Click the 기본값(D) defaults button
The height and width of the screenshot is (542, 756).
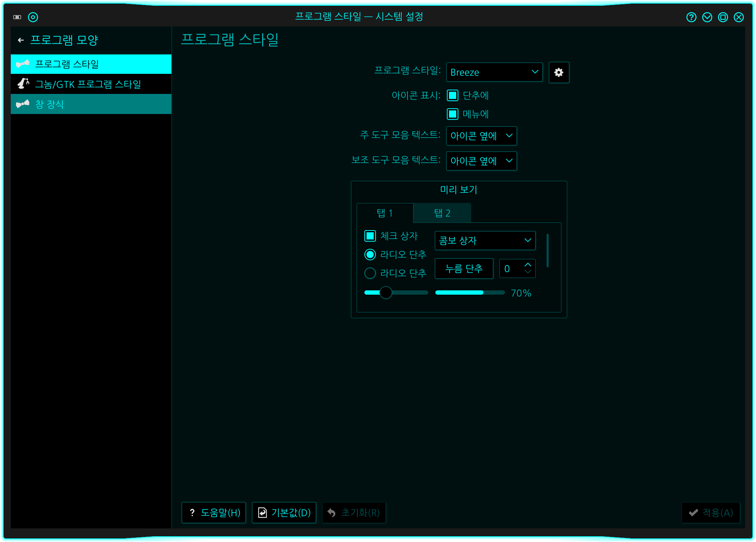coord(284,513)
